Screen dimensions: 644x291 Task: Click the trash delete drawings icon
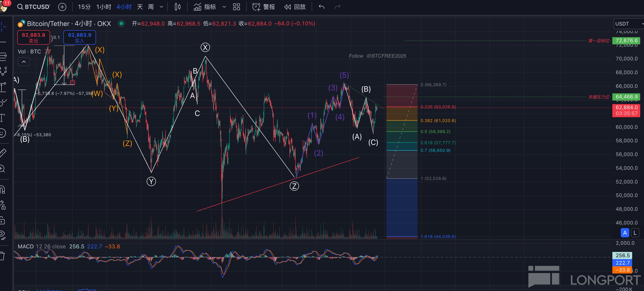[x=2, y=256]
